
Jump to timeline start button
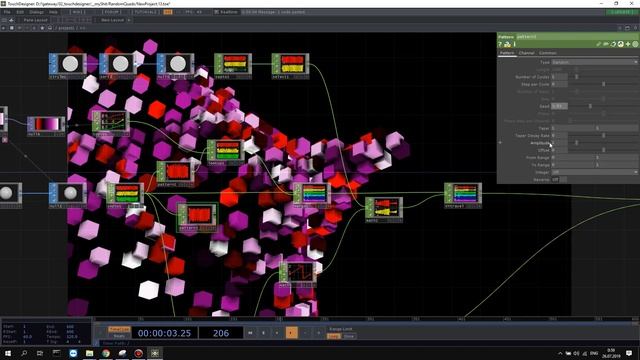coord(250,333)
